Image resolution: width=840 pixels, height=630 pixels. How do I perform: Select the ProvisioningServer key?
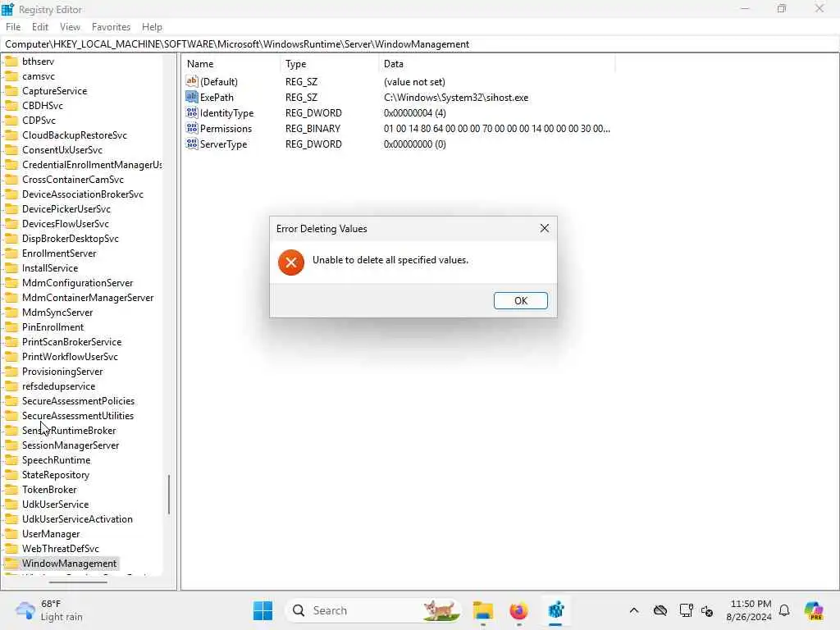[x=62, y=372]
